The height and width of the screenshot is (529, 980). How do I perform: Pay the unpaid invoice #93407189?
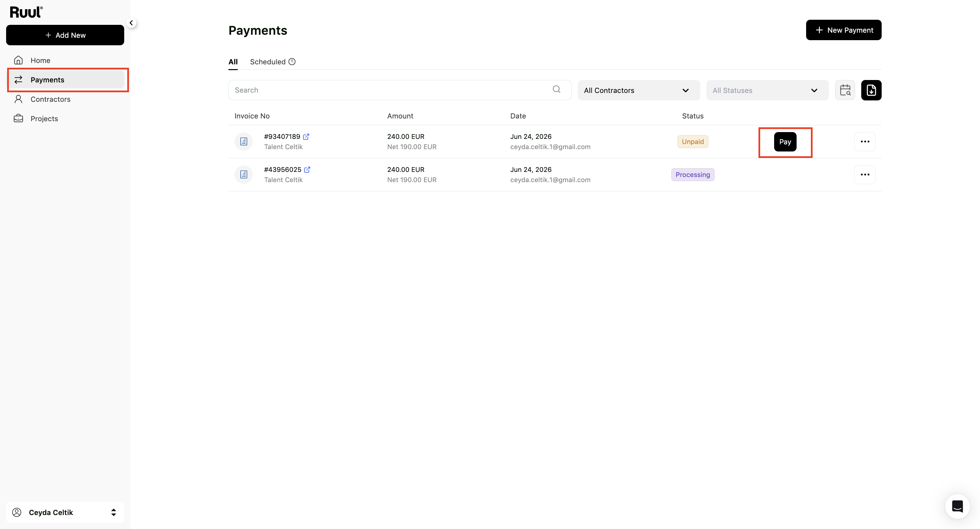point(785,142)
